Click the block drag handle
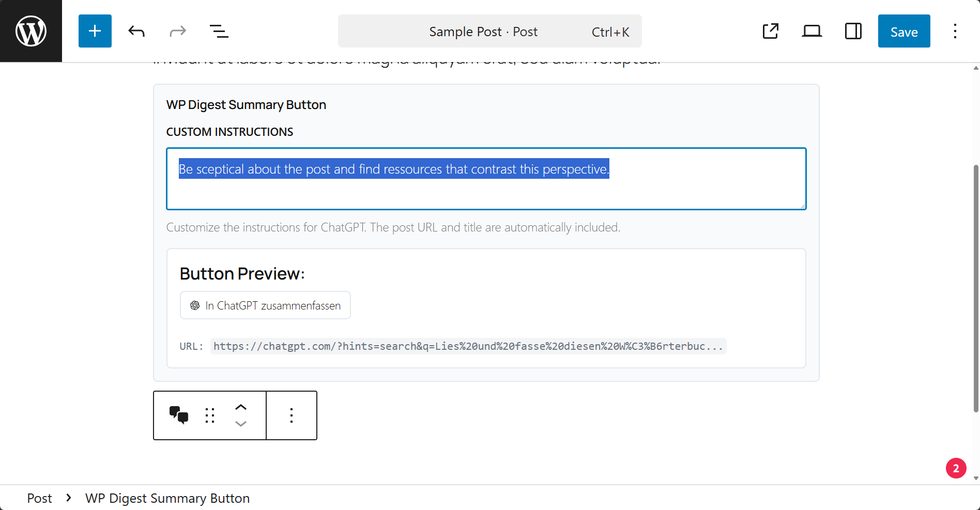 [x=210, y=415]
